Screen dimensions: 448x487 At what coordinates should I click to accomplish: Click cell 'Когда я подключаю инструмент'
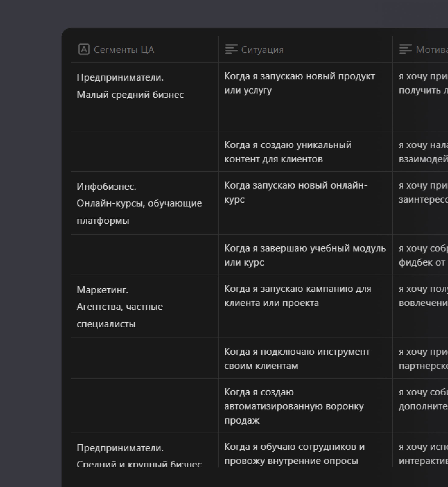pyautogui.click(x=297, y=358)
